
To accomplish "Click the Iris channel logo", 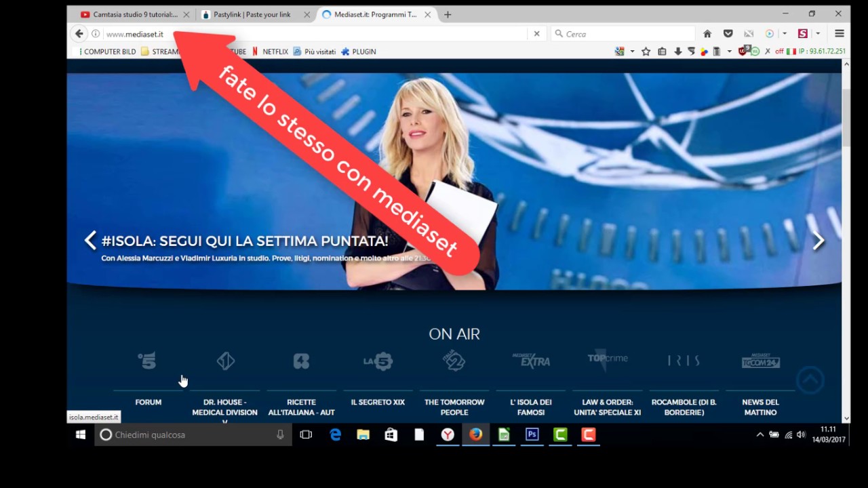I will 684,361.
